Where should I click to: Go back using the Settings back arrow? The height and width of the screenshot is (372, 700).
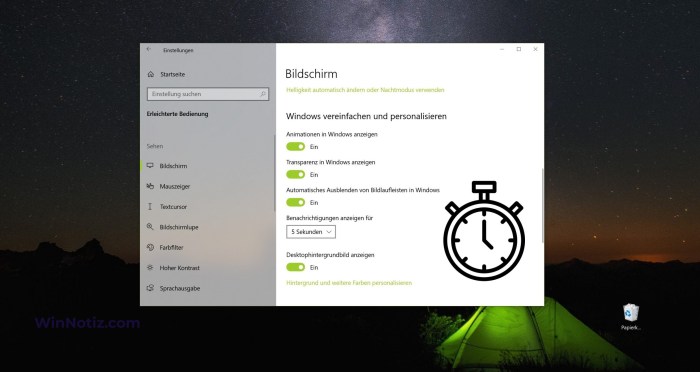coord(149,50)
